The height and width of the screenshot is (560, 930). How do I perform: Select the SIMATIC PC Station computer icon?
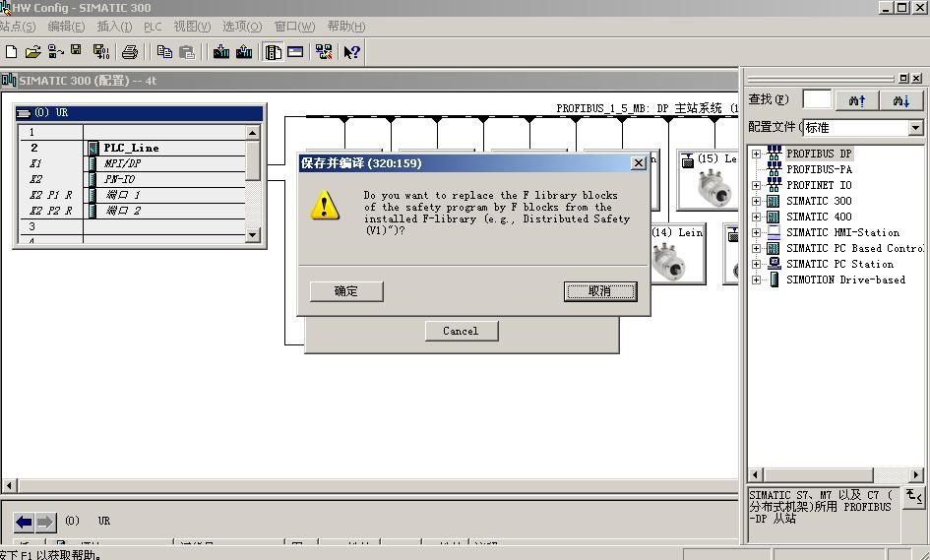(774, 264)
